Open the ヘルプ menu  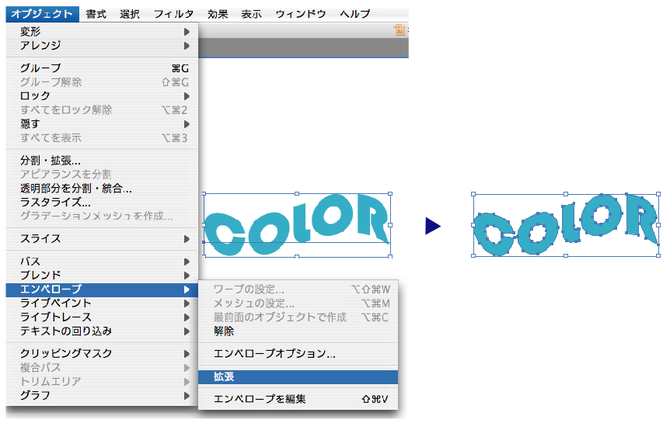[x=354, y=14]
